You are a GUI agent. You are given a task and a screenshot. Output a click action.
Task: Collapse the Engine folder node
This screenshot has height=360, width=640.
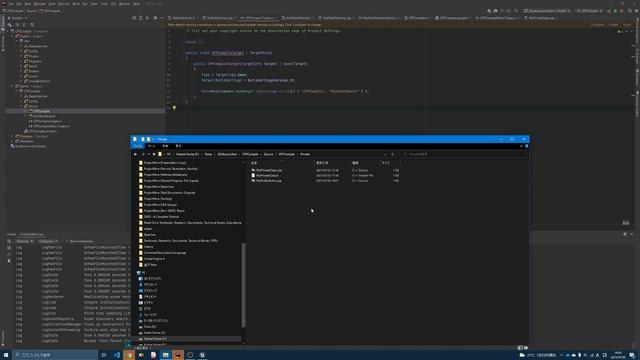pyautogui.click(x=12, y=36)
